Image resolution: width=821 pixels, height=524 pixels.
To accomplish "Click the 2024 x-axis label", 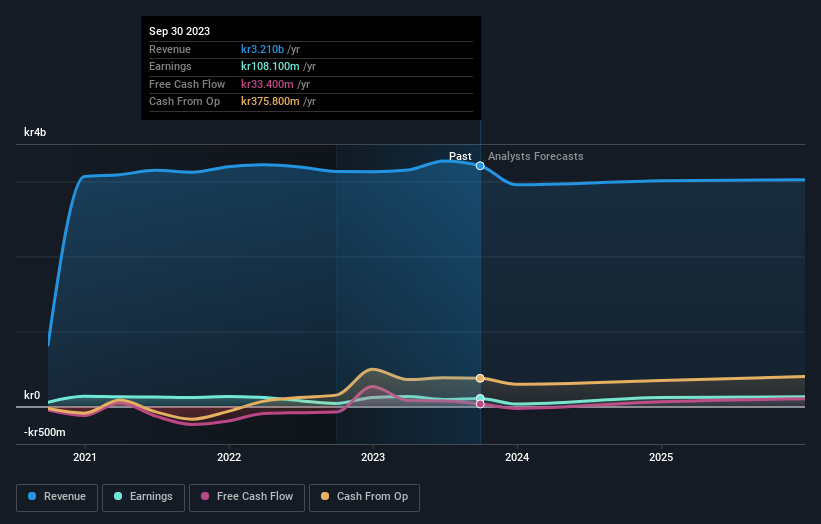I will [x=517, y=458].
